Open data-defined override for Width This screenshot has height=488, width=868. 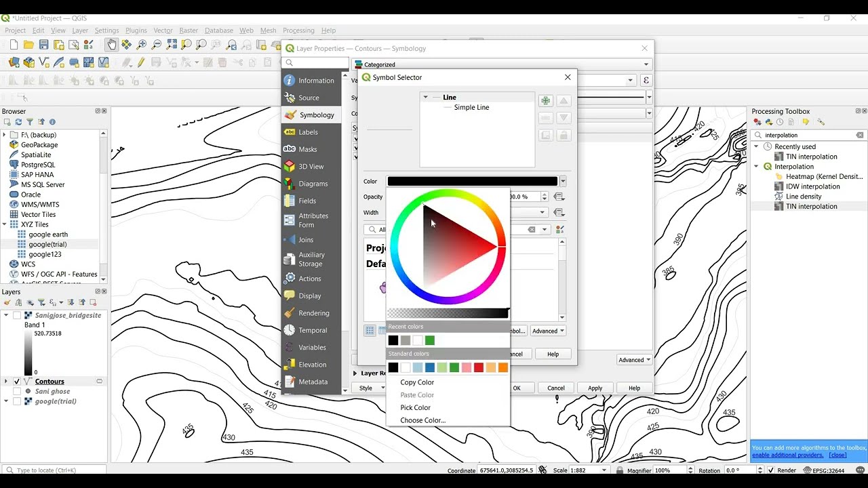(x=559, y=213)
